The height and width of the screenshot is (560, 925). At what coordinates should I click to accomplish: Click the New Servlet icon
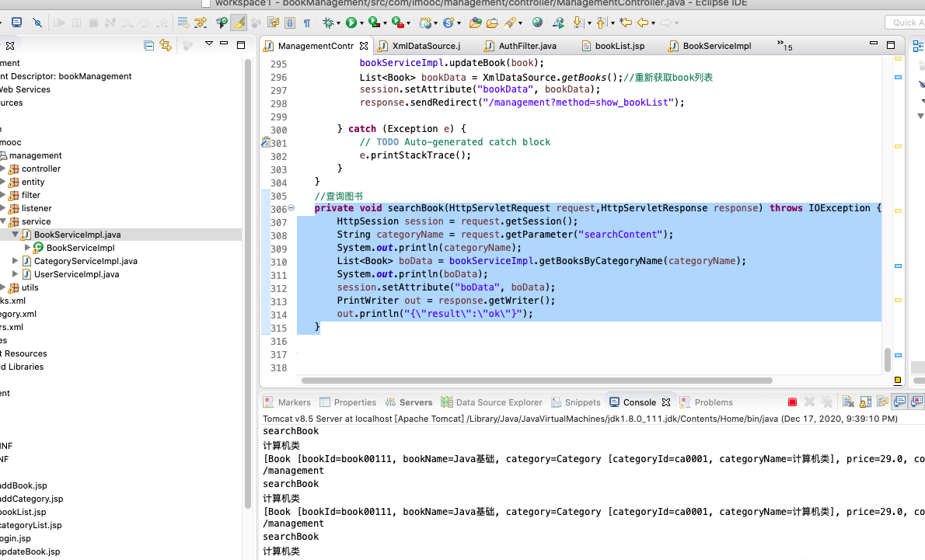coord(449,23)
